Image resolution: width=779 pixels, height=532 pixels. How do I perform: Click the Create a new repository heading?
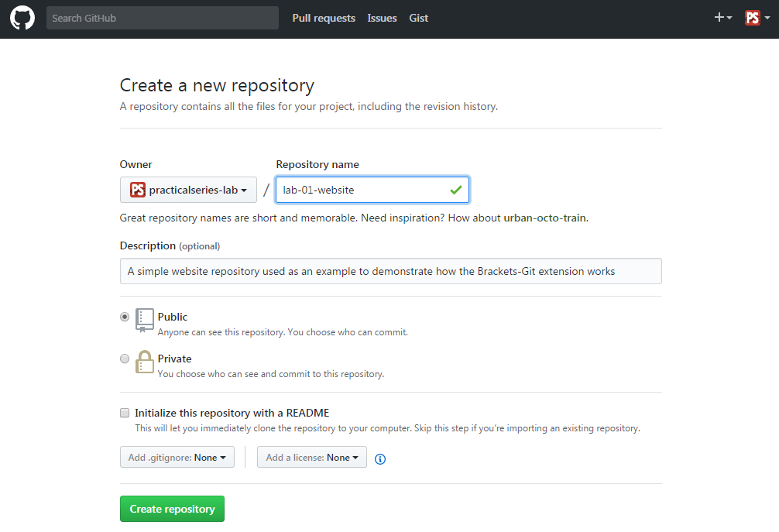tap(217, 85)
